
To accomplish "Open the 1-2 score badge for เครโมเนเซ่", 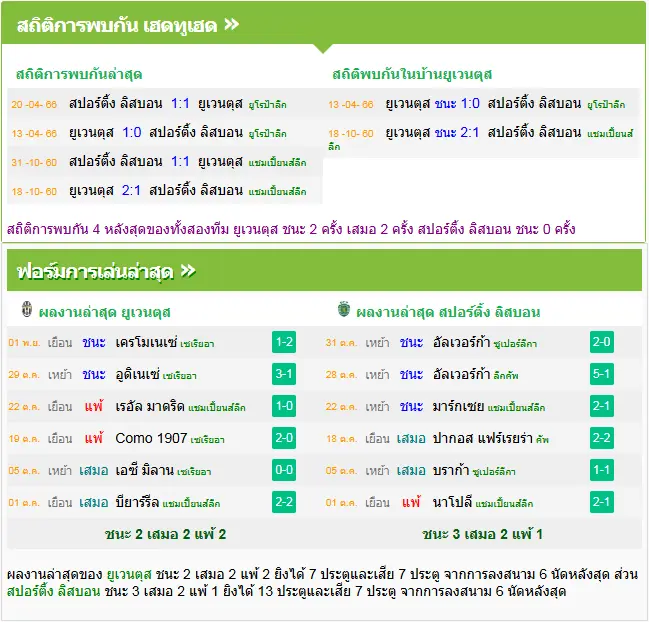I will click(284, 342).
